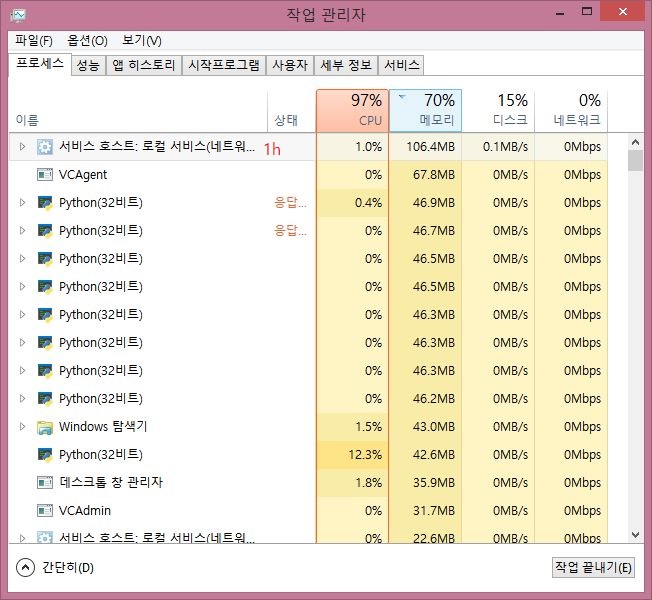The image size is (652, 600).
Task: Click the 67.8MB memory value
Action: pyautogui.click(x=434, y=175)
